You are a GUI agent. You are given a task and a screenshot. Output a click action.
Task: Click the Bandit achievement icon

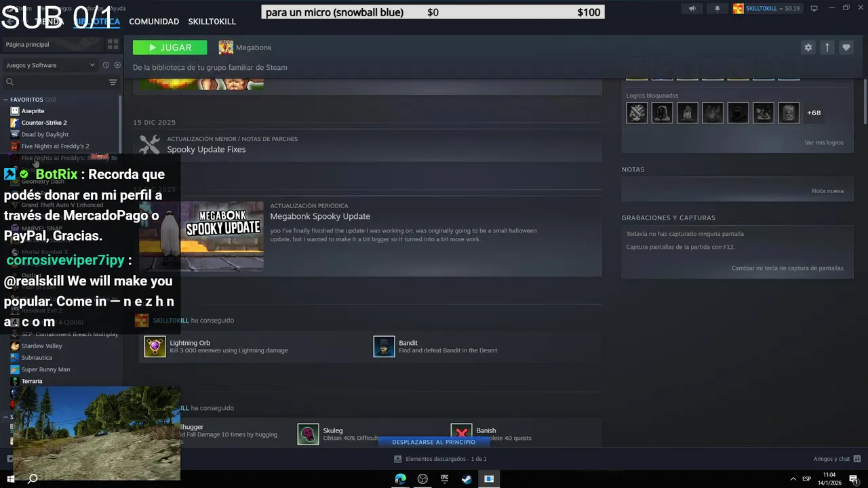(384, 346)
